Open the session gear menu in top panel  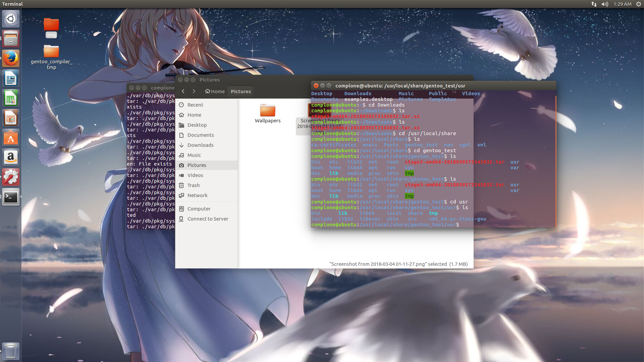[x=638, y=4]
